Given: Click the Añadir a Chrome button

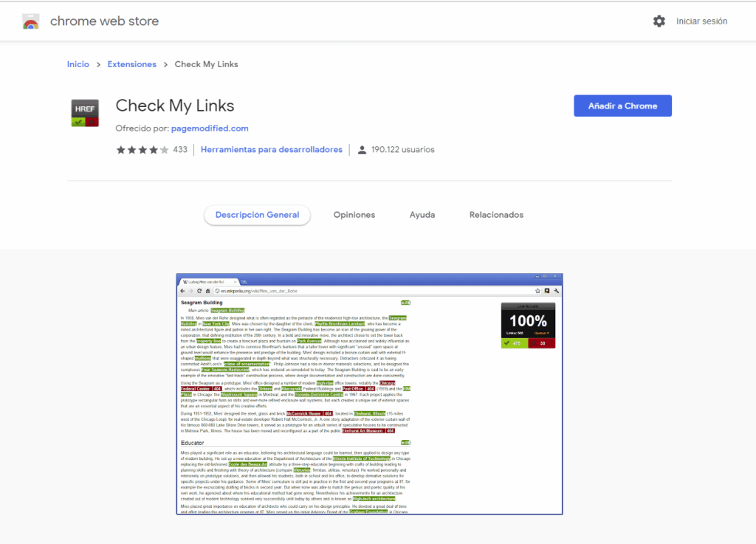Looking at the screenshot, I should pyautogui.click(x=622, y=106).
